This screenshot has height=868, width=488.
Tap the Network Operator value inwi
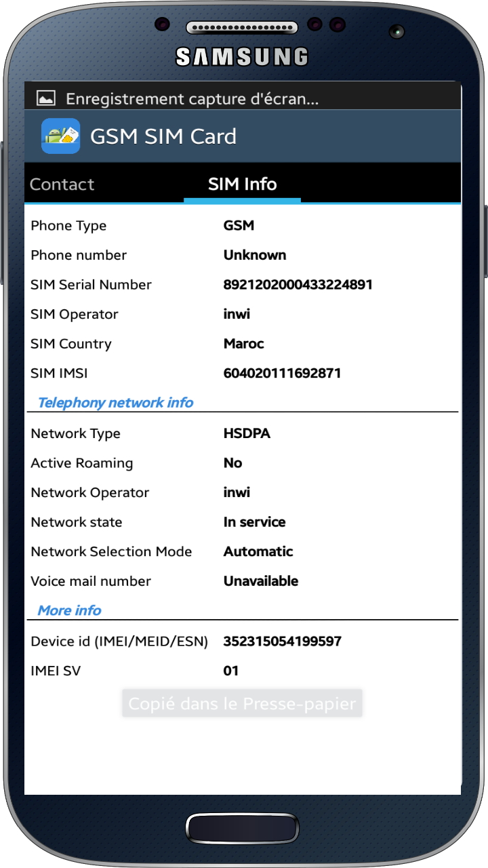tap(237, 492)
